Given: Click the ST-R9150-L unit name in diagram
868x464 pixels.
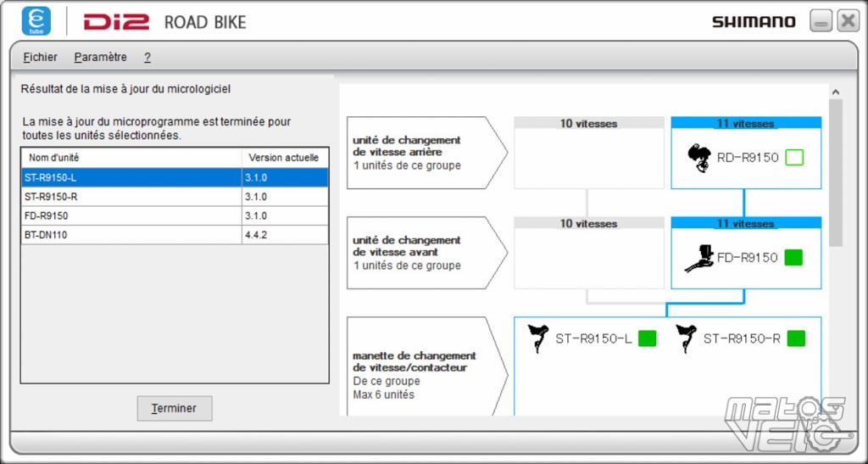Looking at the screenshot, I should 593,338.
